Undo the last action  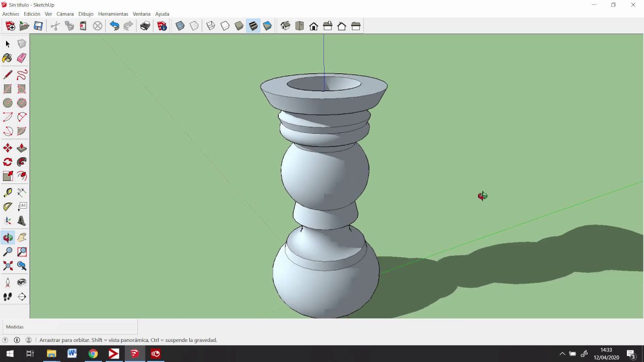pos(114,26)
